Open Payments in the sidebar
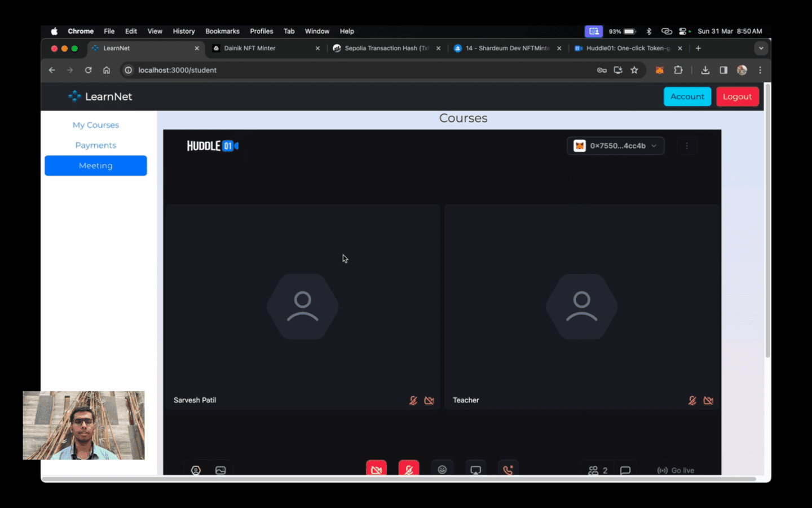 coord(96,145)
